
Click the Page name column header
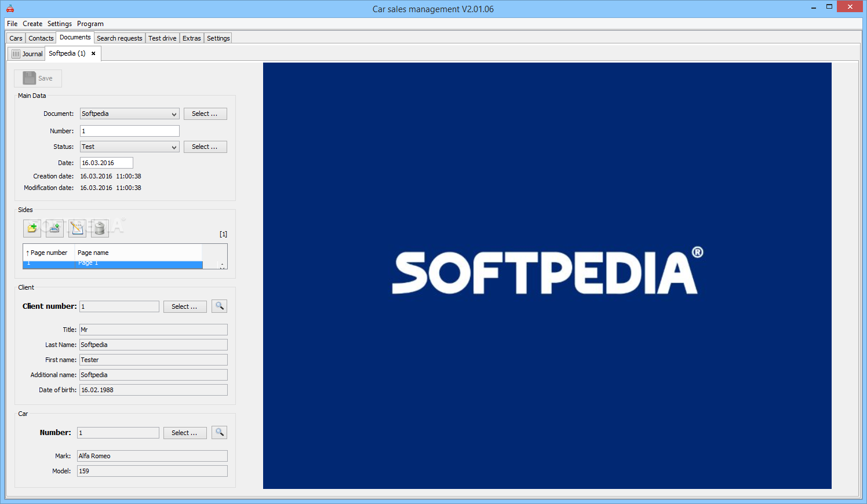click(x=138, y=253)
